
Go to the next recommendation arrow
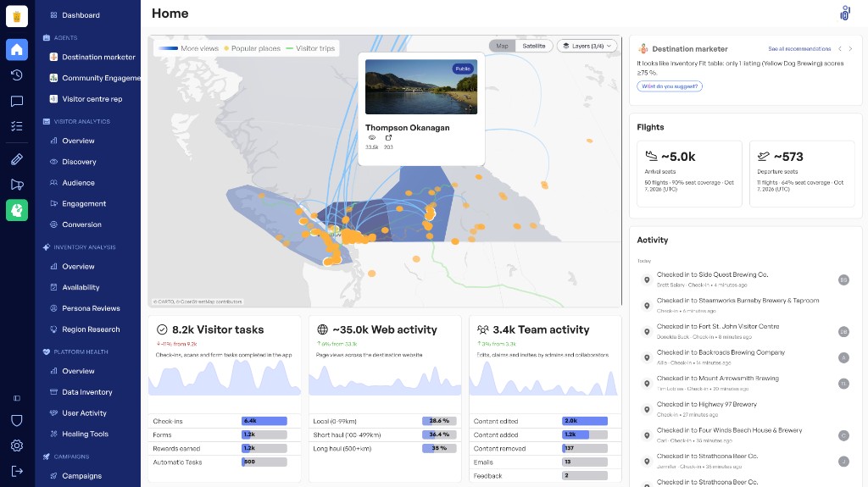[851, 49]
